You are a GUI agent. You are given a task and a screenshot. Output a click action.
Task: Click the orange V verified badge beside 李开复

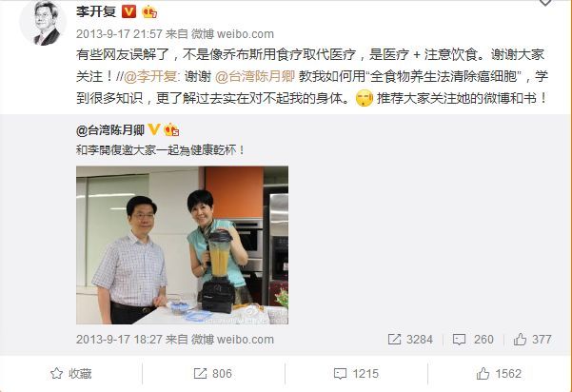(x=128, y=11)
